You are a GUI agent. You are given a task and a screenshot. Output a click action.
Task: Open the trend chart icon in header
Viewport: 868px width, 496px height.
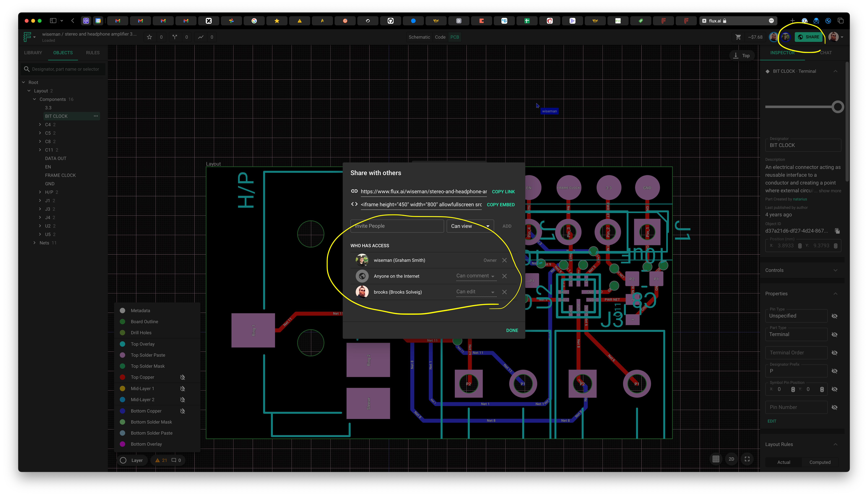[201, 37]
